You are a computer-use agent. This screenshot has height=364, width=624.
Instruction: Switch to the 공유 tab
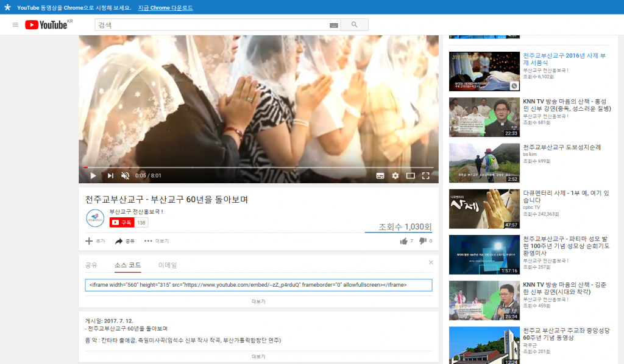pyautogui.click(x=91, y=265)
